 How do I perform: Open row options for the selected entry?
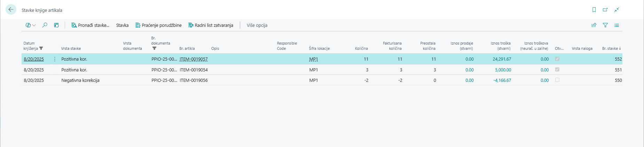(55, 59)
